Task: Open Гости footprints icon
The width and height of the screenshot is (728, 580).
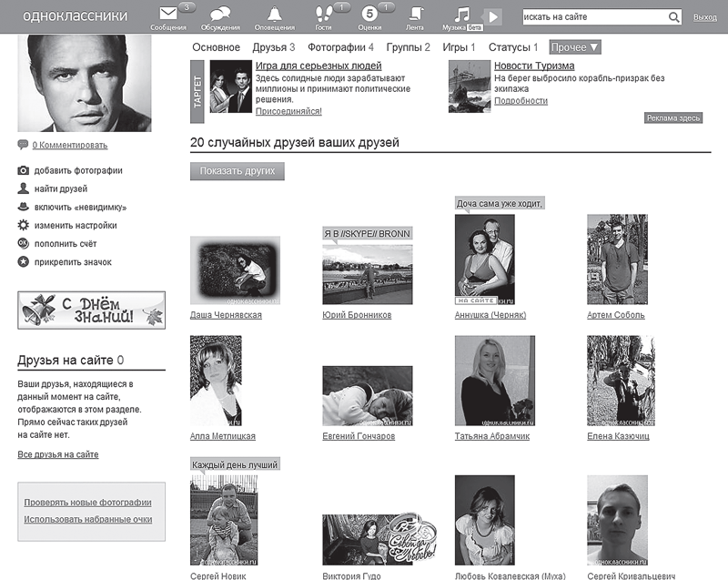Action: click(324, 14)
